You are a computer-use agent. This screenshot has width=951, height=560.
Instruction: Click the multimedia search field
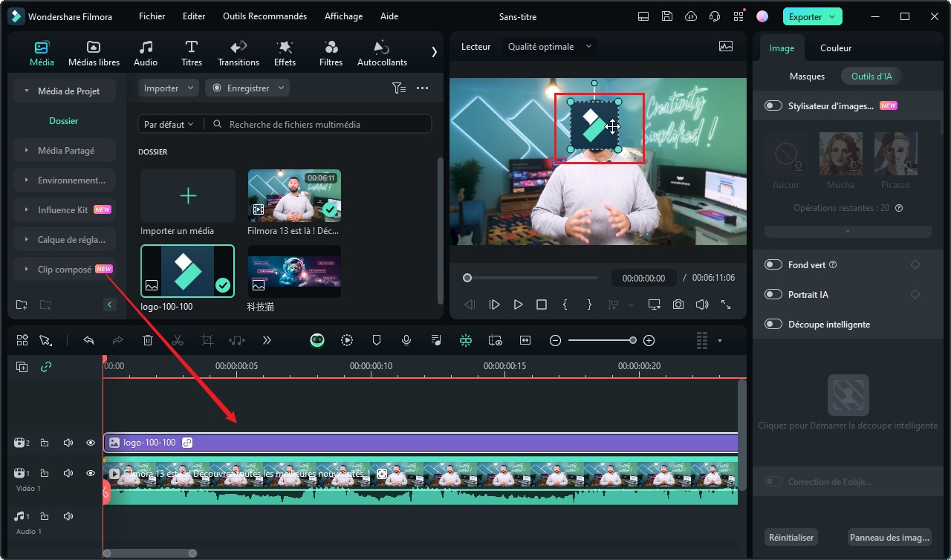[319, 124]
